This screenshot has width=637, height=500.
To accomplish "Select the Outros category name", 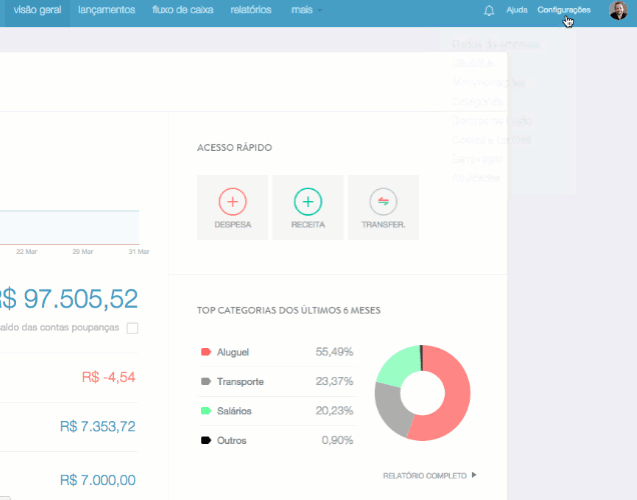I will coord(232,440).
